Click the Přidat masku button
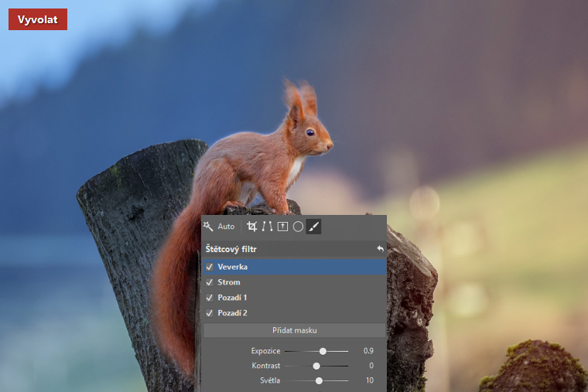The height and width of the screenshot is (392, 588). click(x=294, y=330)
